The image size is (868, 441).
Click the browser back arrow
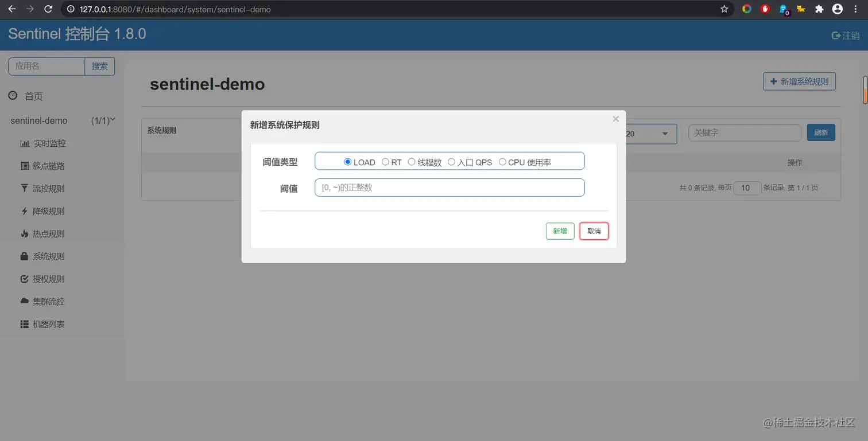click(x=11, y=9)
